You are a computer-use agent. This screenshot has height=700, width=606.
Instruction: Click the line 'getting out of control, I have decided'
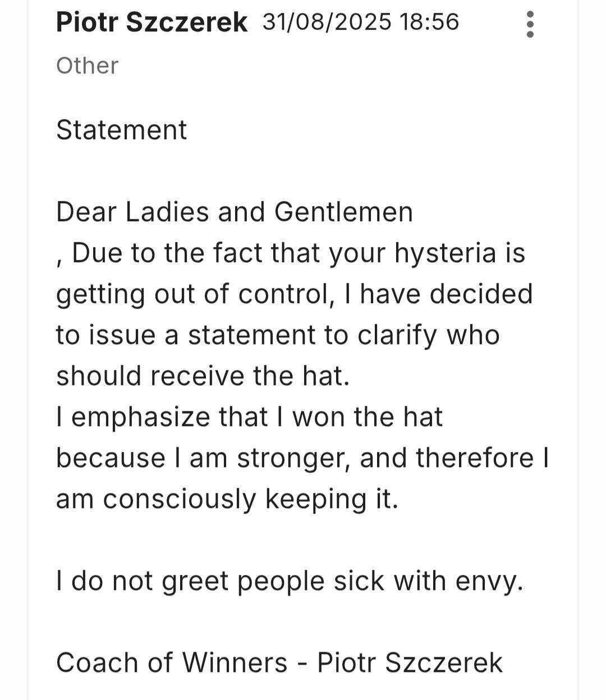pyautogui.click(x=294, y=294)
